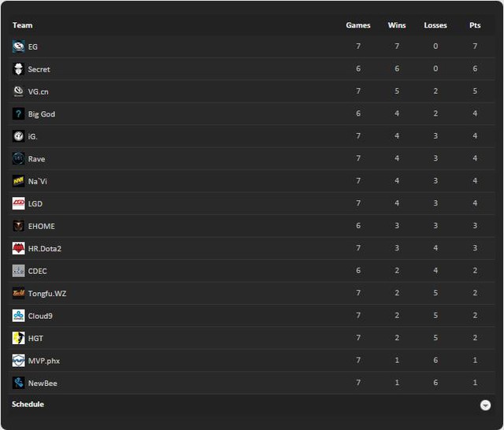Click the EG team logo icon

pyautogui.click(x=18, y=46)
